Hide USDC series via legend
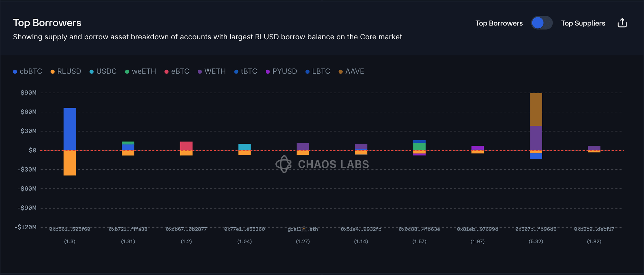This screenshot has width=644, height=275. pos(103,71)
